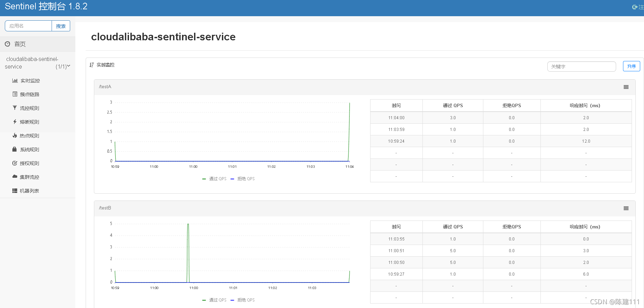Click the 11:03:59 time cell
Viewport: 644px width, 308px height.
click(396, 130)
